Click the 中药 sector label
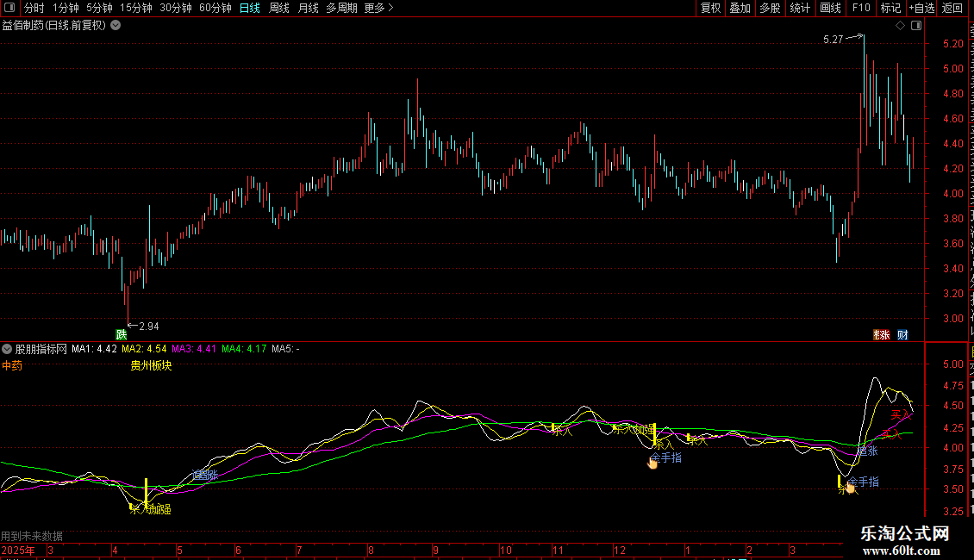974x560 pixels. coord(12,365)
